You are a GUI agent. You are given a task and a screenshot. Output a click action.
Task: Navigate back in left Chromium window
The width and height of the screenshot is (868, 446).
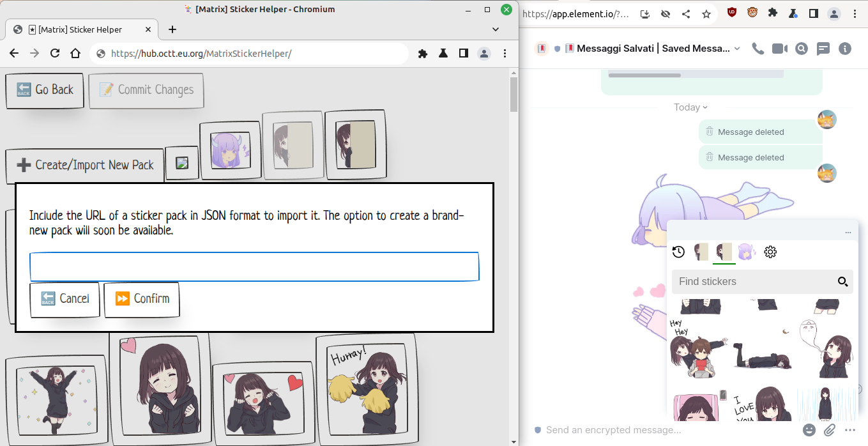pyautogui.click(x=14, y=54)
